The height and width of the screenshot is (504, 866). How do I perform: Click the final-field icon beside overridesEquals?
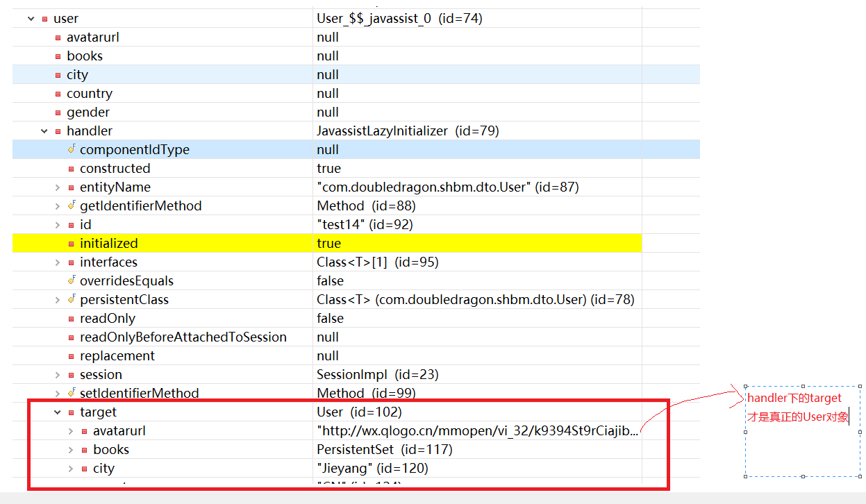(72, 280)
